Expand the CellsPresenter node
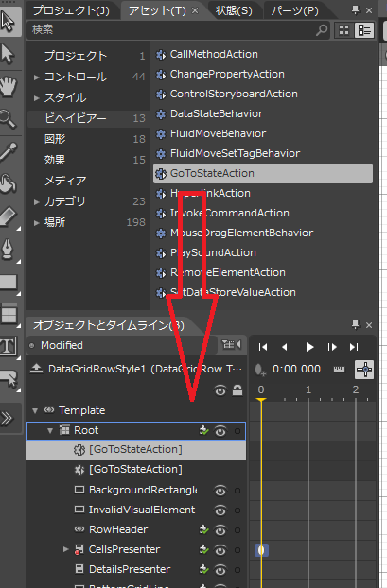 coord(65,549)
